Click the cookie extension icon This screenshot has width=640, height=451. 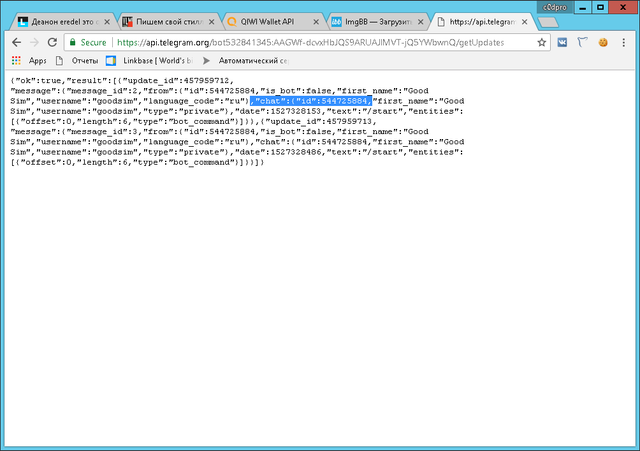click(603, 43)
